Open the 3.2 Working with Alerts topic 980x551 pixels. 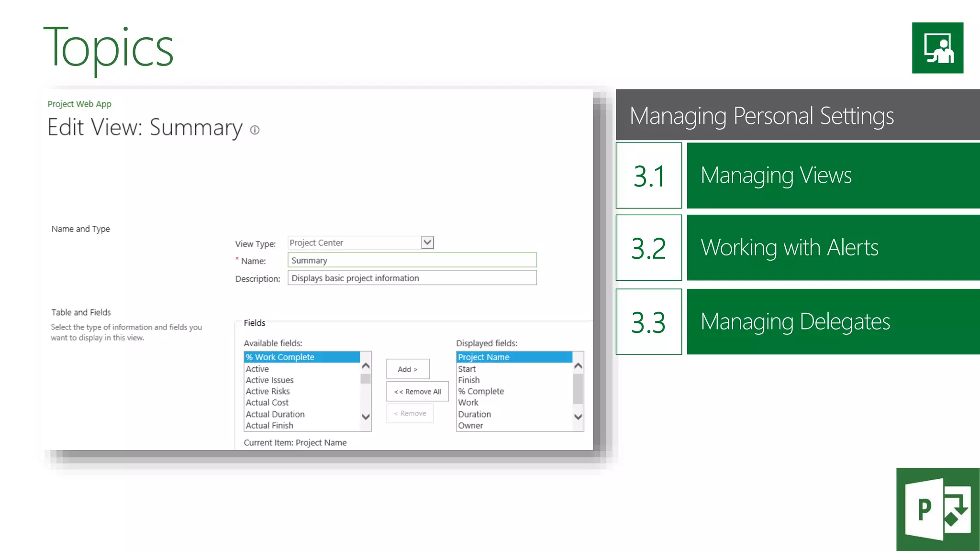point(833,247)
